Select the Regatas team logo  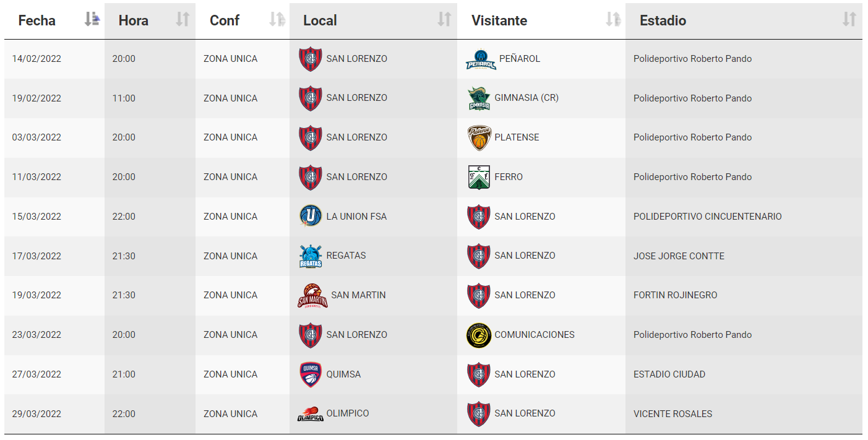point(311,256)
